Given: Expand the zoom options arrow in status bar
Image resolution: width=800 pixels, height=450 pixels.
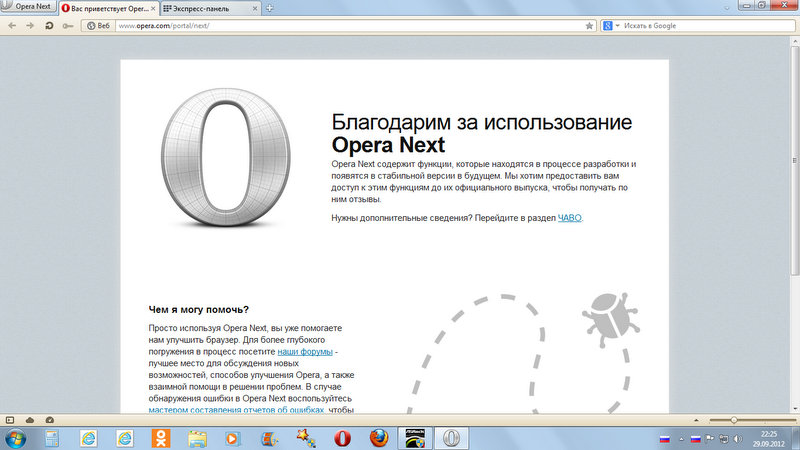Looking at the screenshot, I should click(696, 420).
